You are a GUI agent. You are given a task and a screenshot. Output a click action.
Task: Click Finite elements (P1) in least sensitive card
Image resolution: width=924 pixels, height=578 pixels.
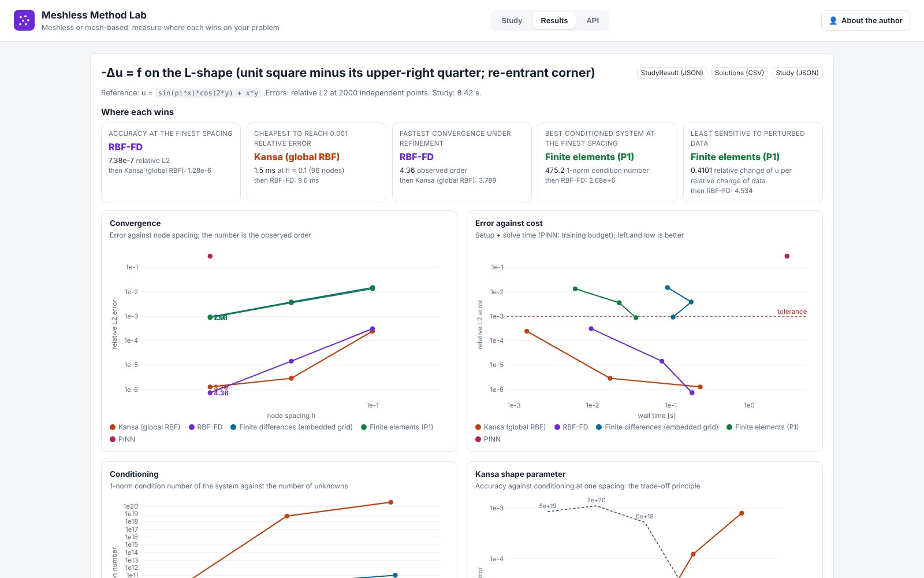735,157
